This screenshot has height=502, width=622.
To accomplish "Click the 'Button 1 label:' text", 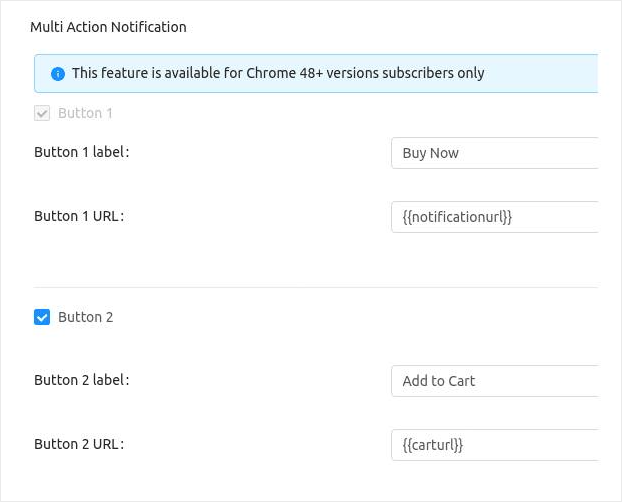I will point(82,152).
